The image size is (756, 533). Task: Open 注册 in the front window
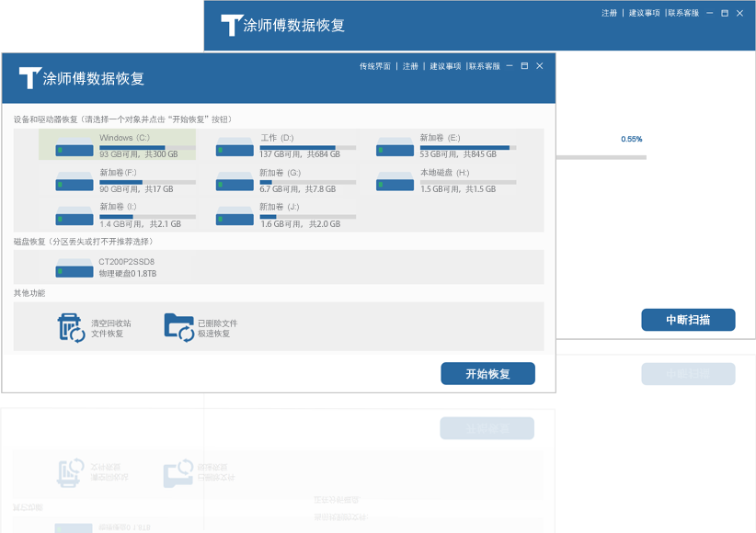click(410, 66)
